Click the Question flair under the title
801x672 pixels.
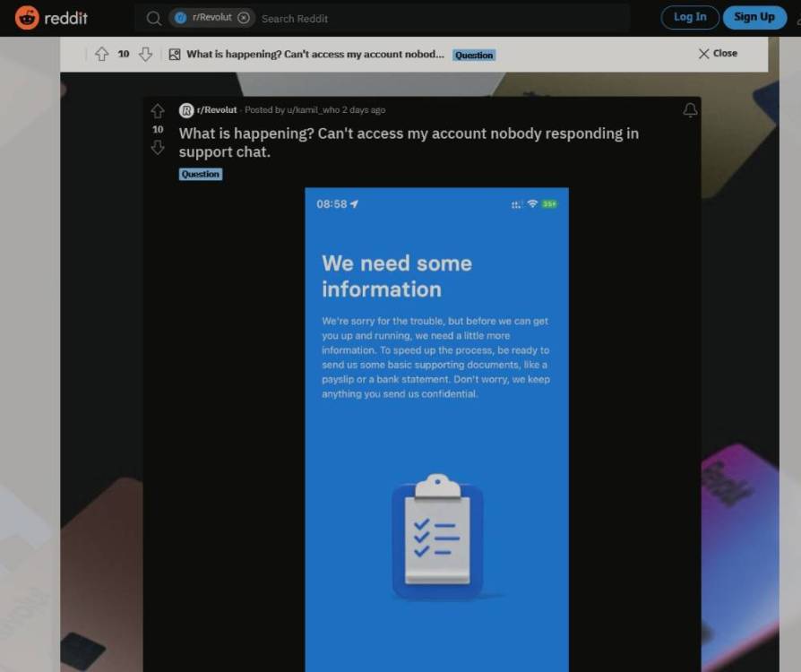201,174
